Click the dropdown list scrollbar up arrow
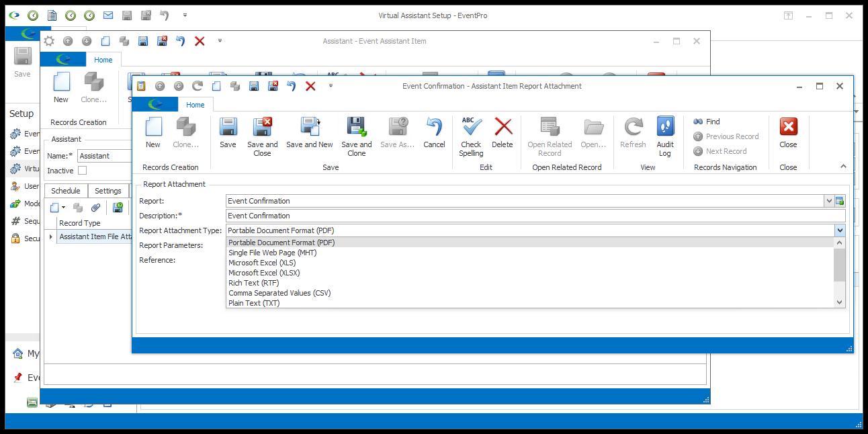868x434 pixels. pos(839,243)
